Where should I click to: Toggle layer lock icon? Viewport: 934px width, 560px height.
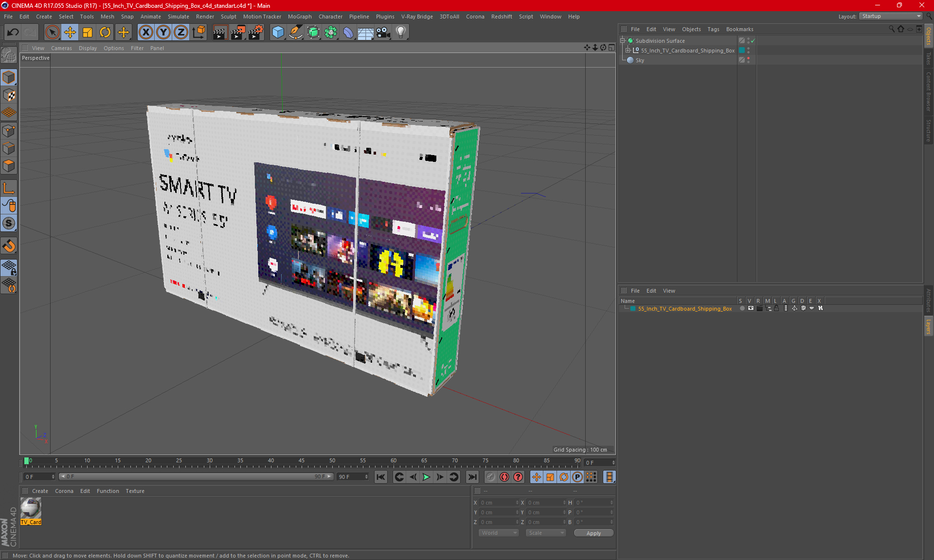(776, 308)
